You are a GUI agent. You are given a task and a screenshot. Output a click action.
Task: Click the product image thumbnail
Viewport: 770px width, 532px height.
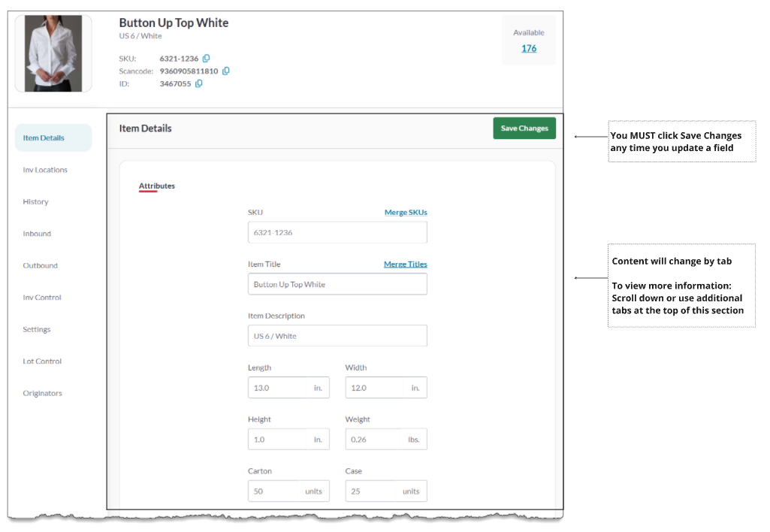pyautogui.click(x=53, y=54)
